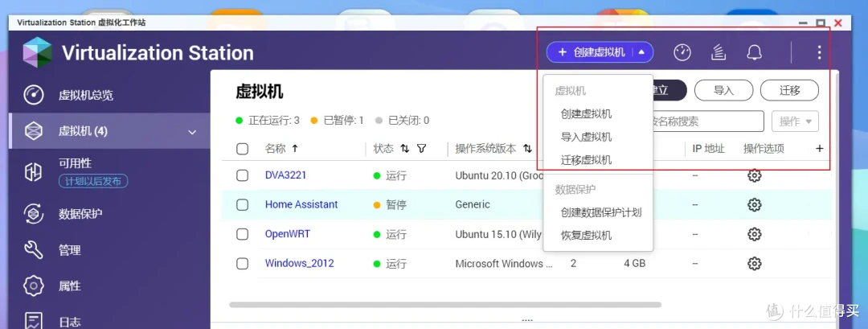868x329 pixels.
Task: Click the availability sidebar icon
Action: point(34,172)
